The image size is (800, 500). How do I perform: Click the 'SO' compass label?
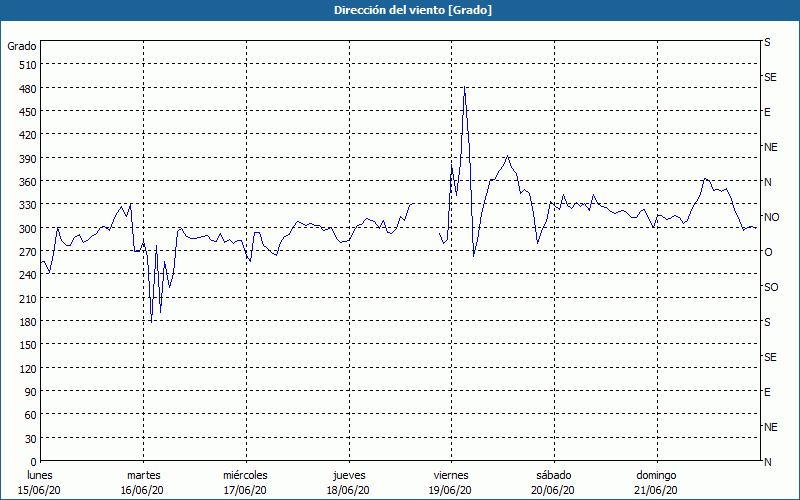click(771, 287)
